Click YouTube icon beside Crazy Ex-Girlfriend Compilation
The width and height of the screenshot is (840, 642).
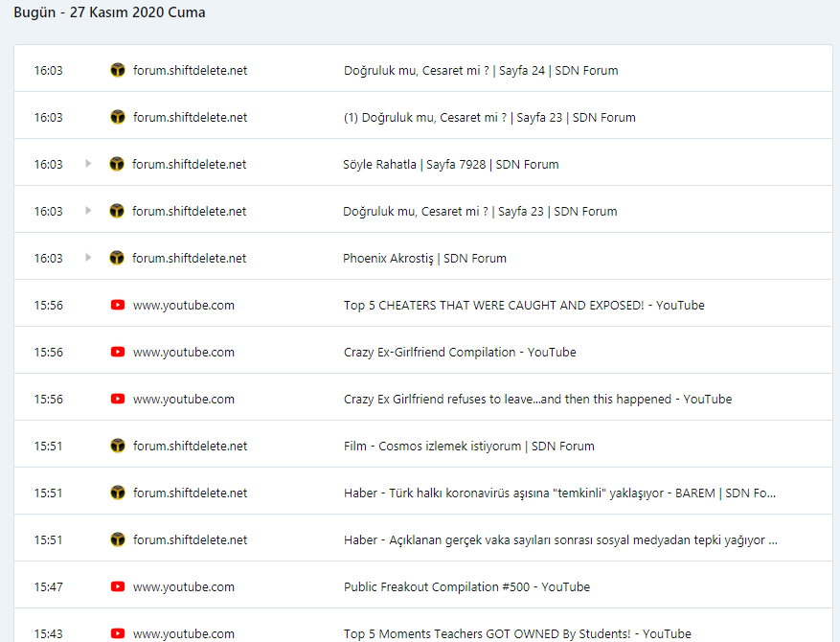(118, 352)
